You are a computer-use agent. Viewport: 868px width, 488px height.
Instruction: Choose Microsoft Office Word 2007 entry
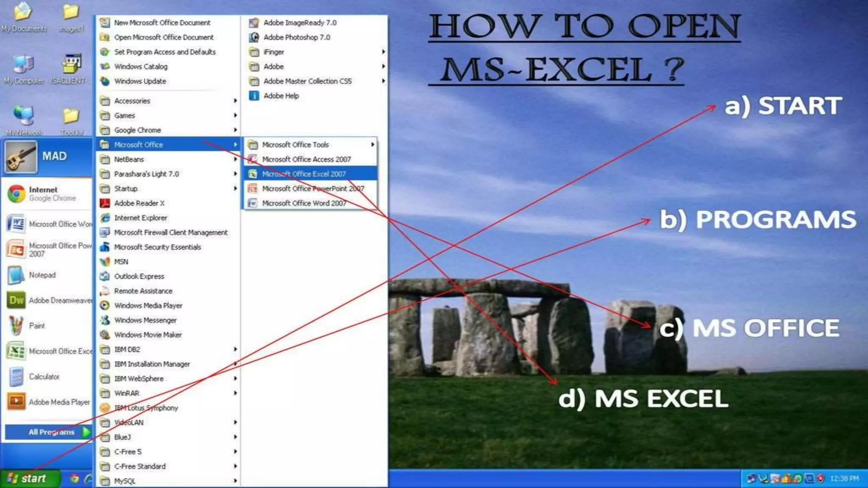[304, 203]
